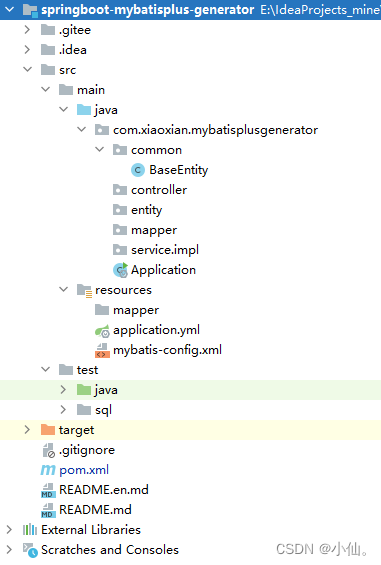Screen dimensions: 381x565
Task: Select the service.impl package label
Action: click(x=165, y=250)
